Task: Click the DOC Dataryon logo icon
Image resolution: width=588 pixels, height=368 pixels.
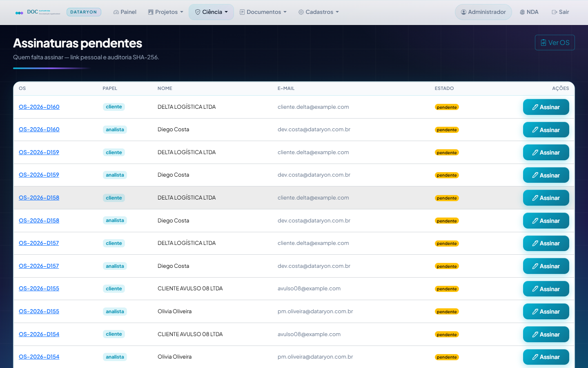Action: coord(19,13)
